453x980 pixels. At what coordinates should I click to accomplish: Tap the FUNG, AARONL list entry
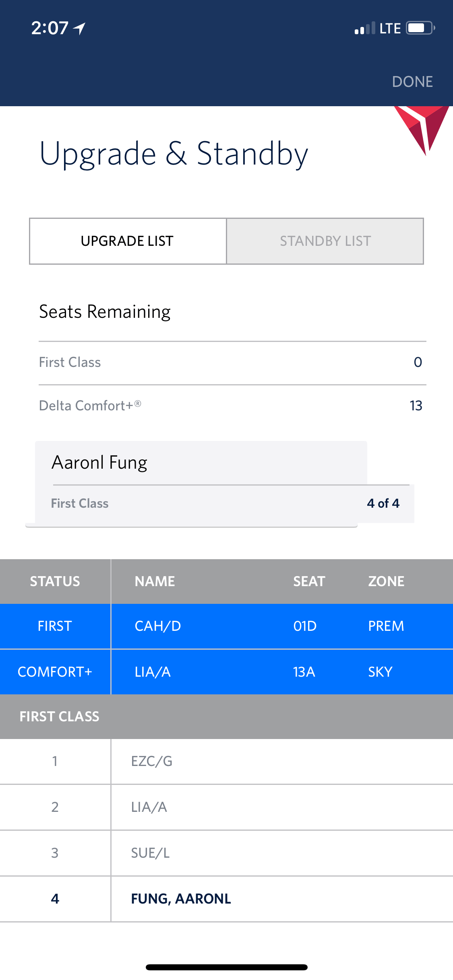pos(226,899)
